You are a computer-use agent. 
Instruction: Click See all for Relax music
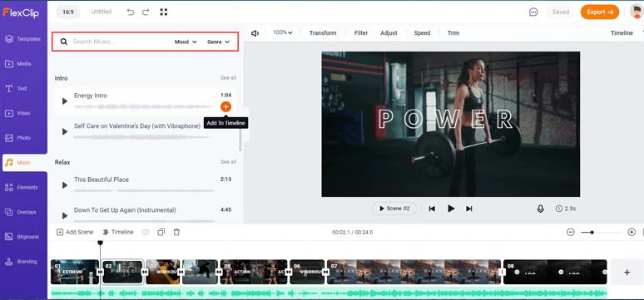click(228, 162)
